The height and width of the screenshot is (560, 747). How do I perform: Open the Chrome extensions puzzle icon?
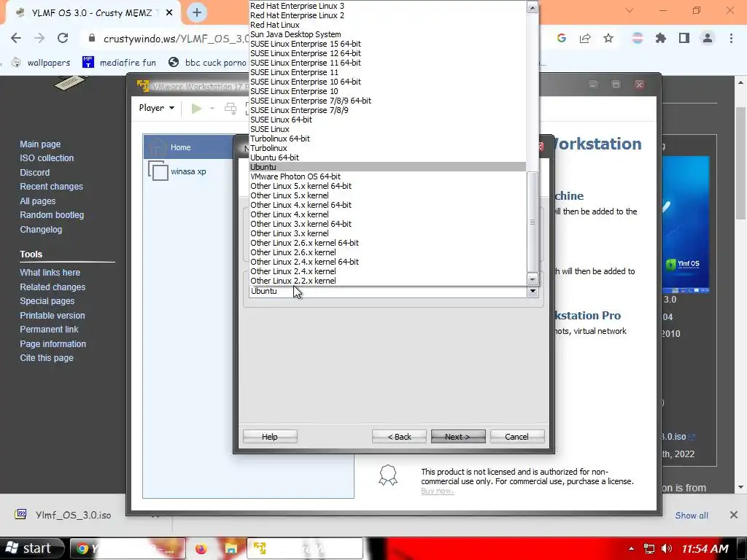661,39
